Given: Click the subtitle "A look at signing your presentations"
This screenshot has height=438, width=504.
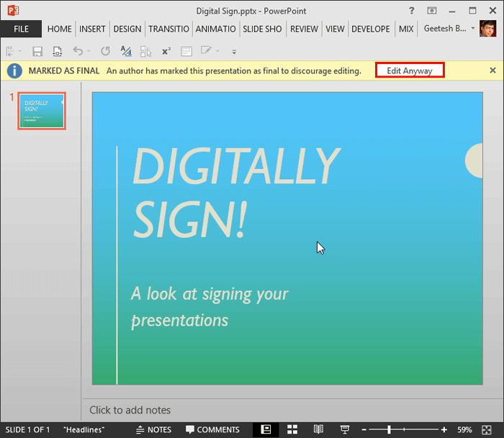Looking at the screenshot, I should coord(210,307).
